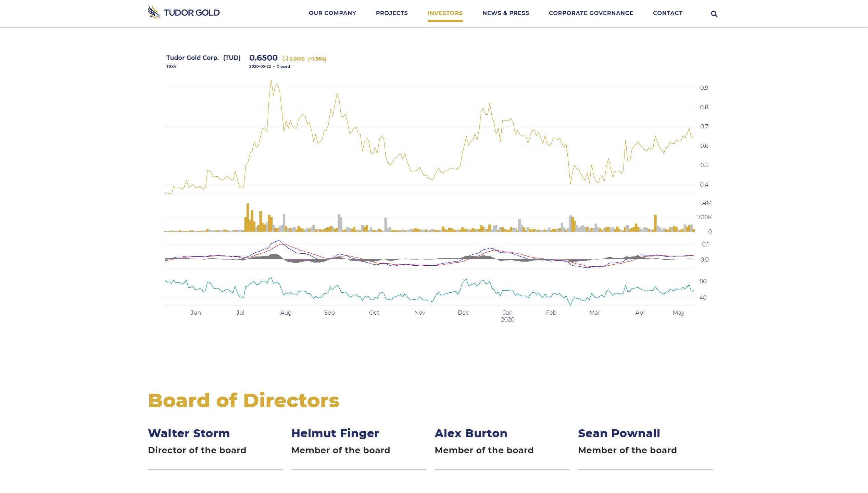This screenshot has height=493, width=868.
Task: Click Member of the board under Alex Burton
Action: (x=484, y=450)
